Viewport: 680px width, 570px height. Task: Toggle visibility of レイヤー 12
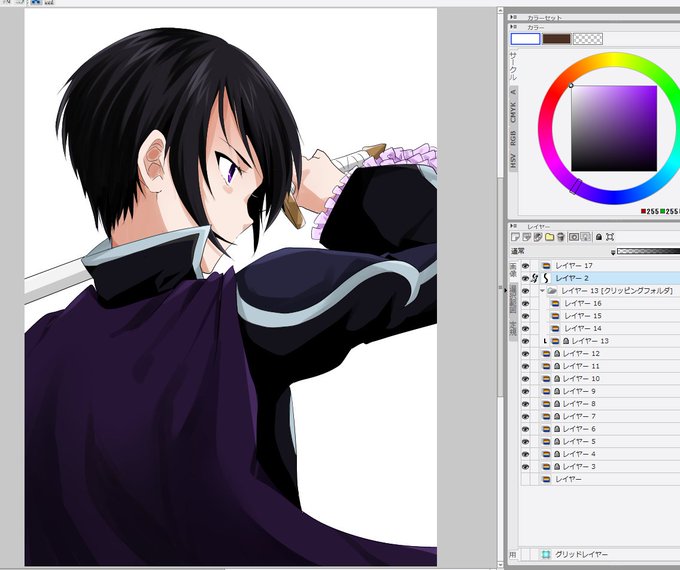pos(525,354)
